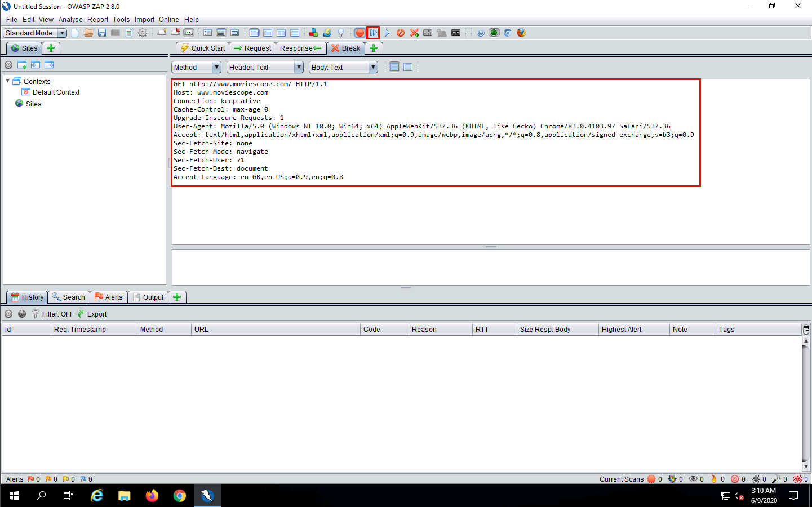
Task: Open the Method view dropdown
Action: (196, 67)
